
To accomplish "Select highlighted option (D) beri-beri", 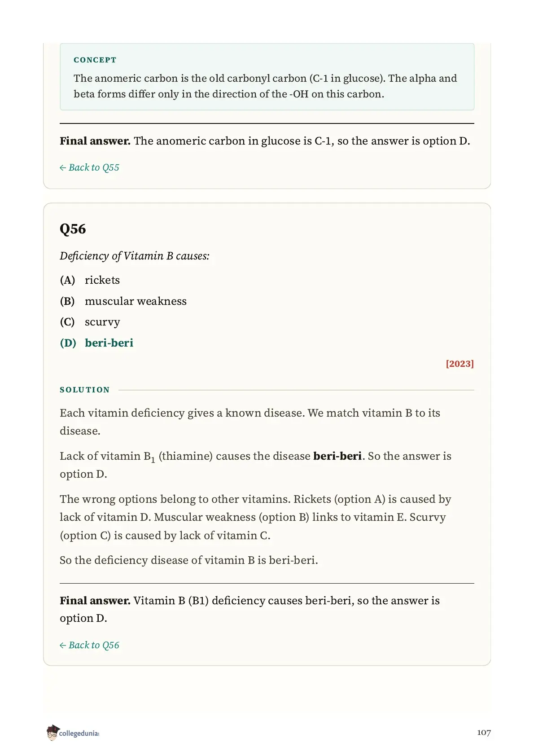I will click(96, 343).
